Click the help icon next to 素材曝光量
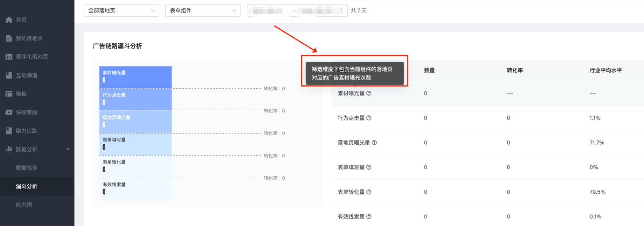The height and width of the screenshot is (226, 644). [x=369, y=93]
